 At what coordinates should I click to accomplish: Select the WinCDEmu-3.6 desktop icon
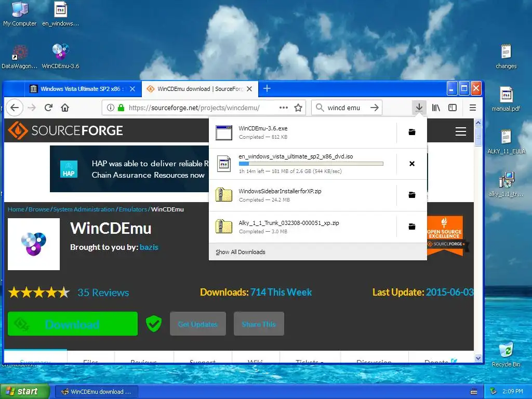tap(60, 56)
